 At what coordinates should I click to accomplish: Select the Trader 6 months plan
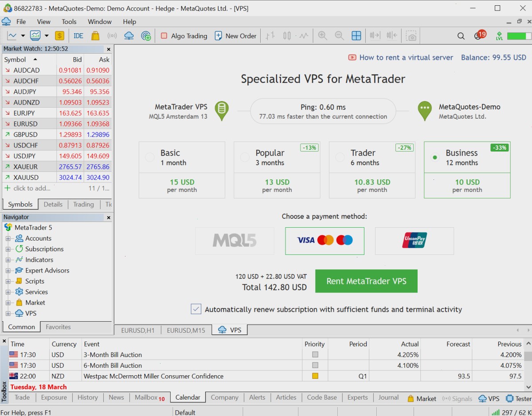coord(372,170)
